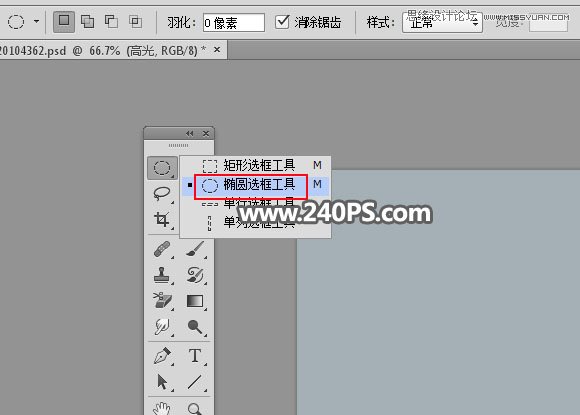
Task: Select the History Brush tool
Action: point(195,276)
